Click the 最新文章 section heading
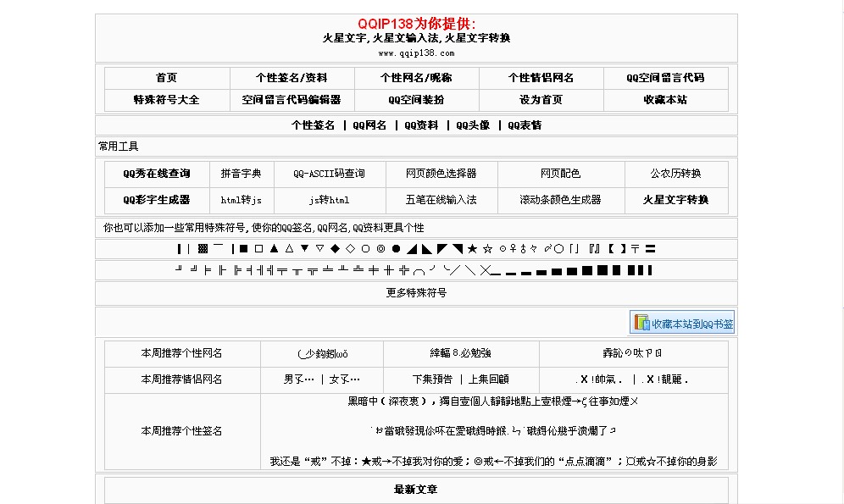The image size is (844, 504). pyautogui.click(x=415, y=490)
